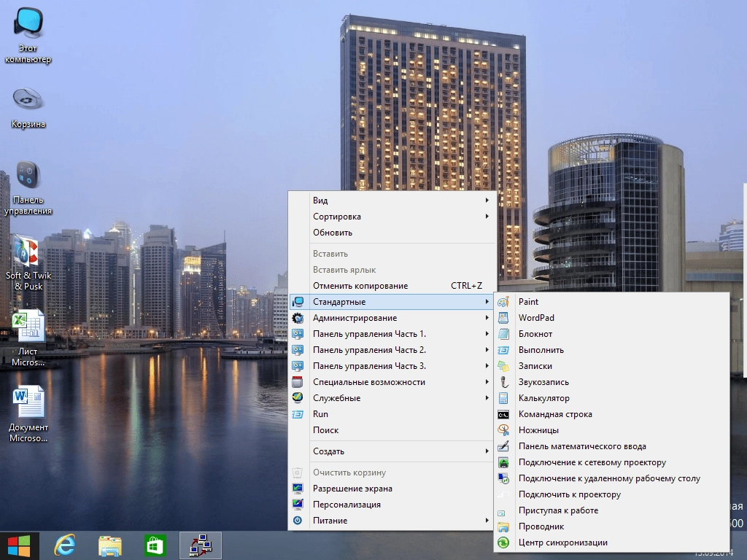Click the Run icon in the context menu

click(298, 414)
